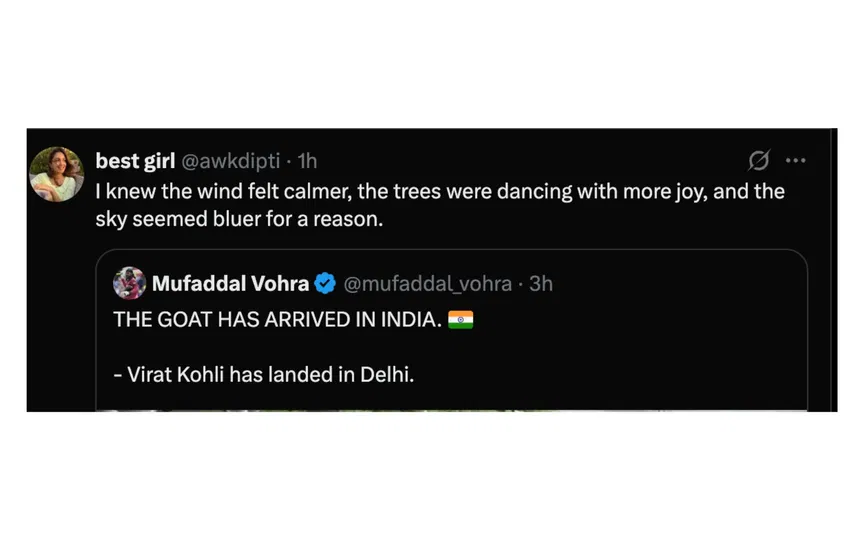This screenshot has width=864, height=540.
Task: Open the three-dot more options menu
Action: (795, 160)
